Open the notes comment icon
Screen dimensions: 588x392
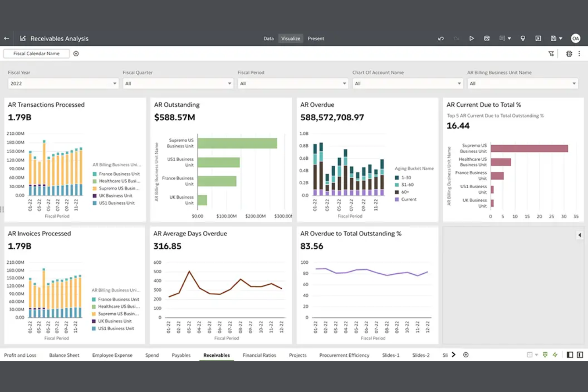tap(502, 39)
